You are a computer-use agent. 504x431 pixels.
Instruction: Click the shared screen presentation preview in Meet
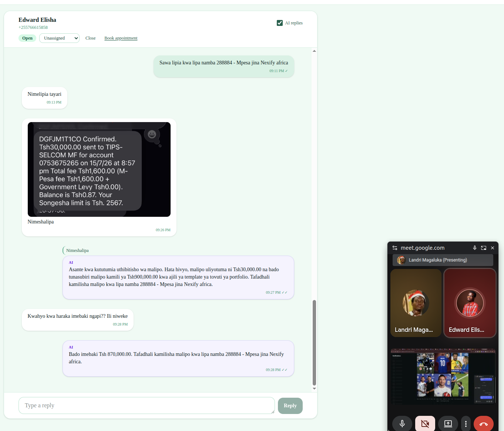[x=443, y=376]
